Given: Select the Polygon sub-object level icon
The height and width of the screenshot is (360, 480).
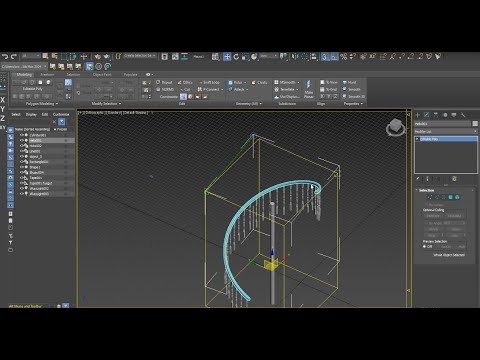Looking at the screenshot, I should [450, 197].
